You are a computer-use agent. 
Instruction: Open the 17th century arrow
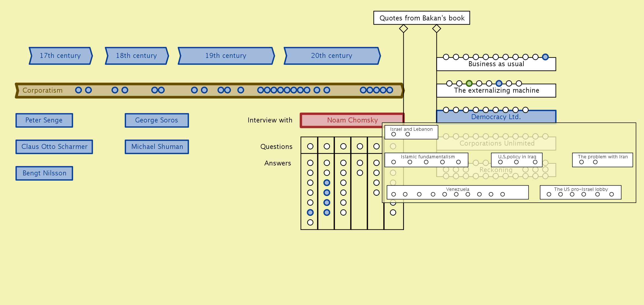pos(60,56)
